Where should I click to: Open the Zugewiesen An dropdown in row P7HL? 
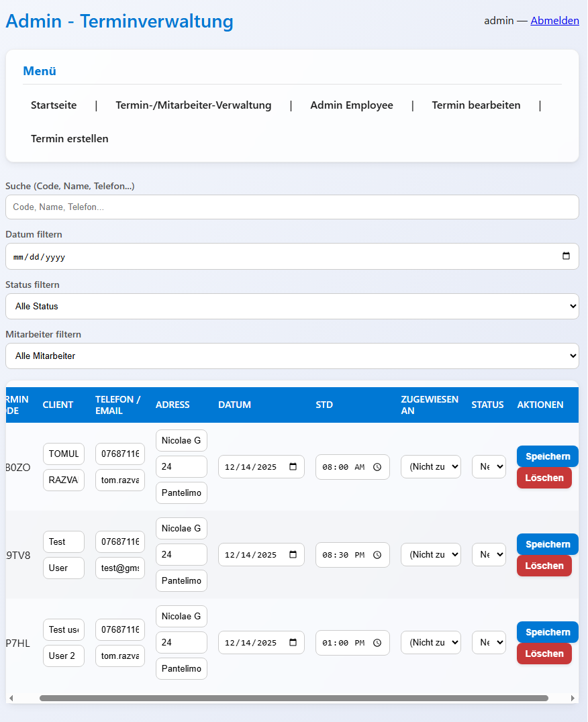(430, 642)
